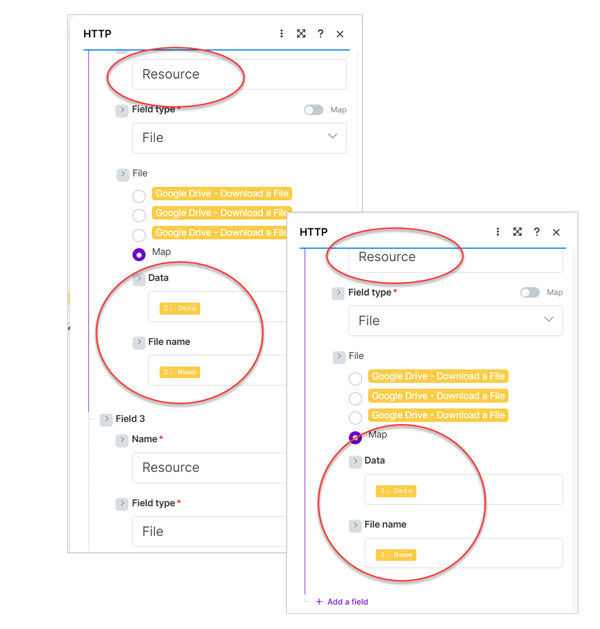Click the File name field with 3. Name
The width and height of the screenshot is (600, 629).
463,554
